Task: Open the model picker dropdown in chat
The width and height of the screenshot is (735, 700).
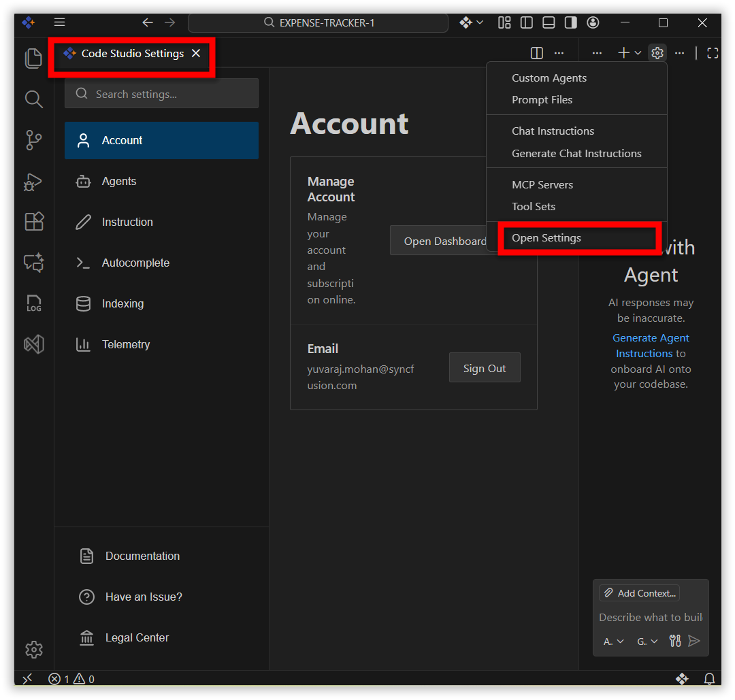Action: click(647, 641)
